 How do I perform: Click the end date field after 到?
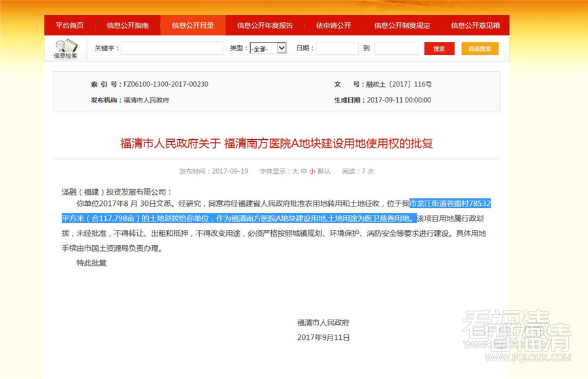coord(395,48)
